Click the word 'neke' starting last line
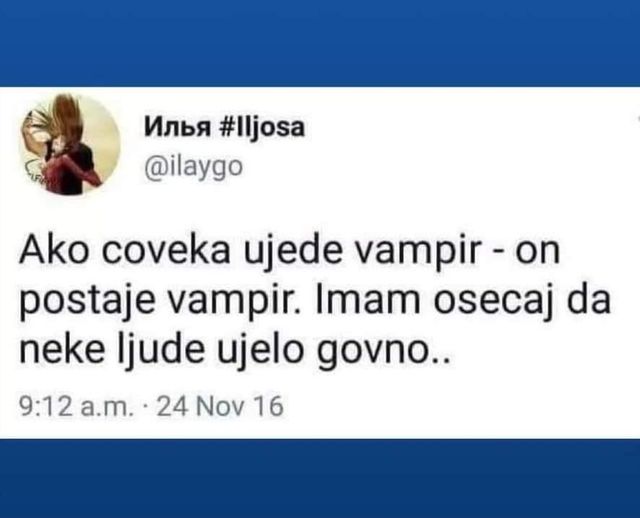This screenshot has height=518, width=640. click(61, 350)
